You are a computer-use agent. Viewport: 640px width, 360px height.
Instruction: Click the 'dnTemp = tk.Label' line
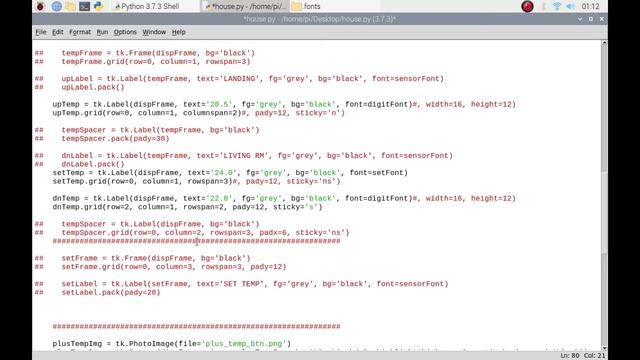pos(284,198)
